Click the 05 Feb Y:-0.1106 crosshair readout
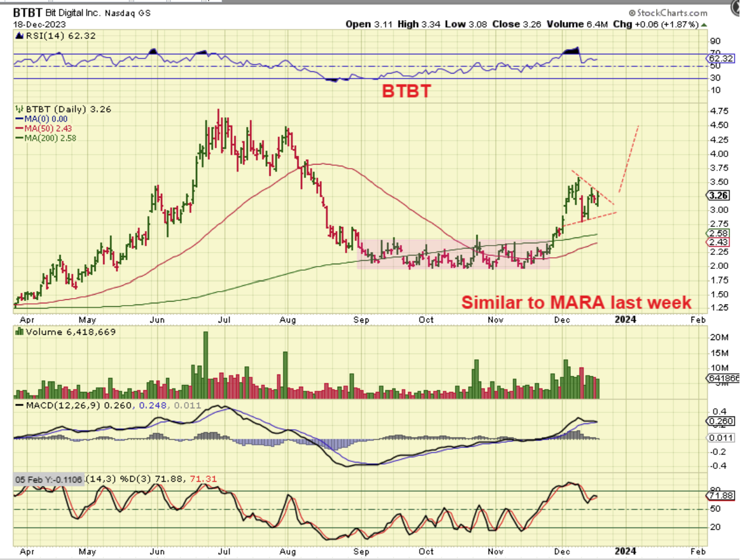This screenshot has height=560, width=740. click(x=49, y=480)
